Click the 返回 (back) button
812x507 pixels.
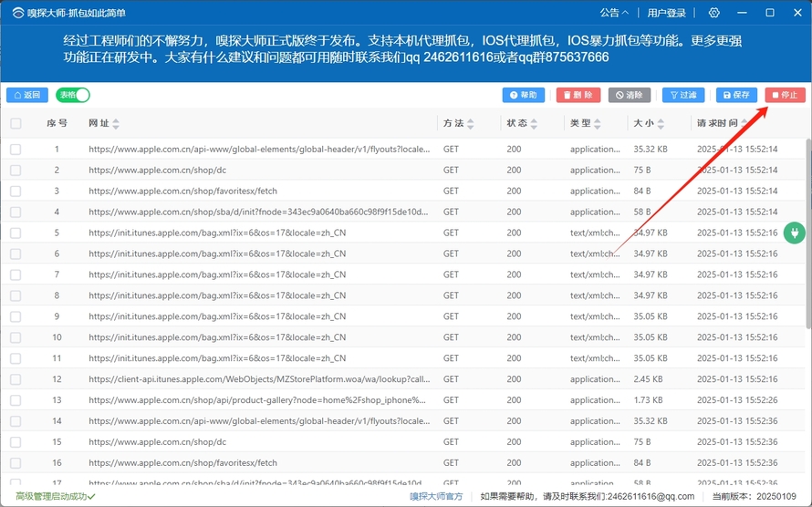[x=27, y=95]
